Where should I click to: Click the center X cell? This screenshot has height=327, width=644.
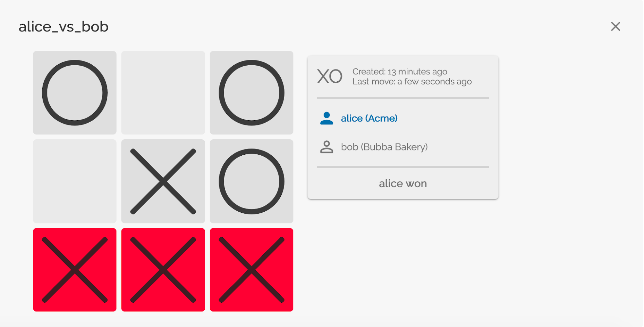tap(163, 181)
